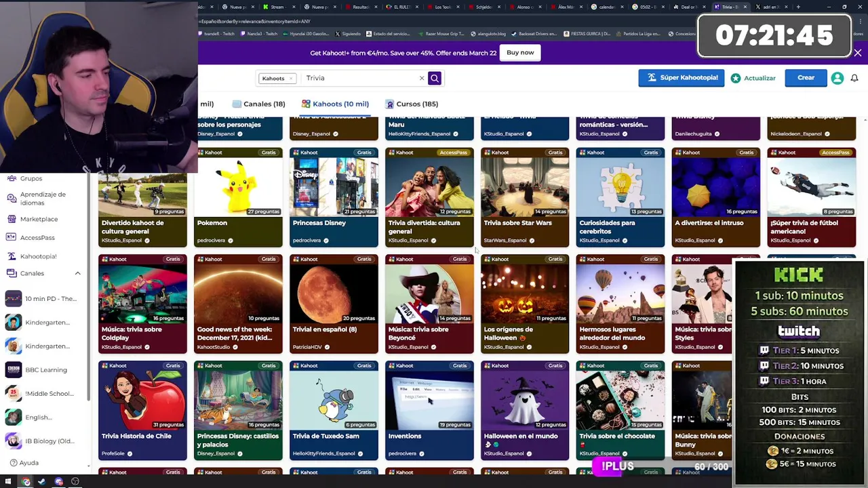Click the Aprendizaje de idiomas sidebar icon
Image resolution: width=868 pixels, height=488 pixels.
click(12, 199)
